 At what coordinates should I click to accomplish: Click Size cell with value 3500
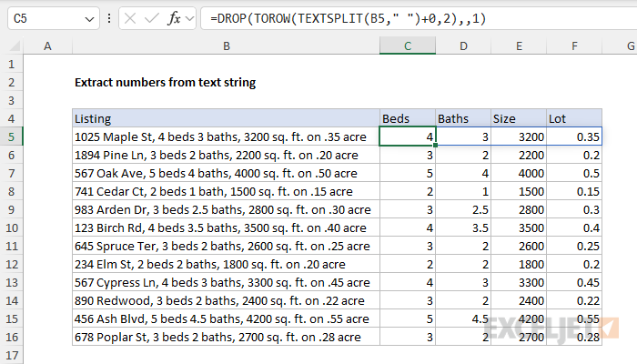519,227
